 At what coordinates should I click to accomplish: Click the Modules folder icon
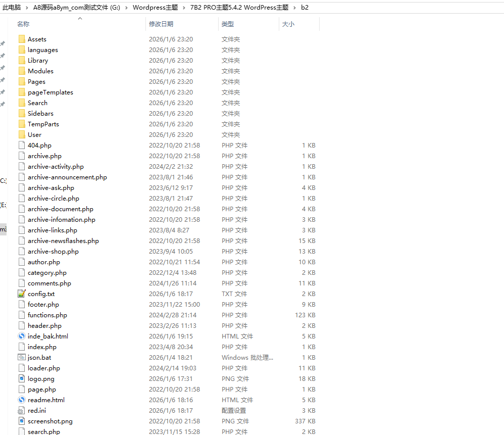coord(21,71)
